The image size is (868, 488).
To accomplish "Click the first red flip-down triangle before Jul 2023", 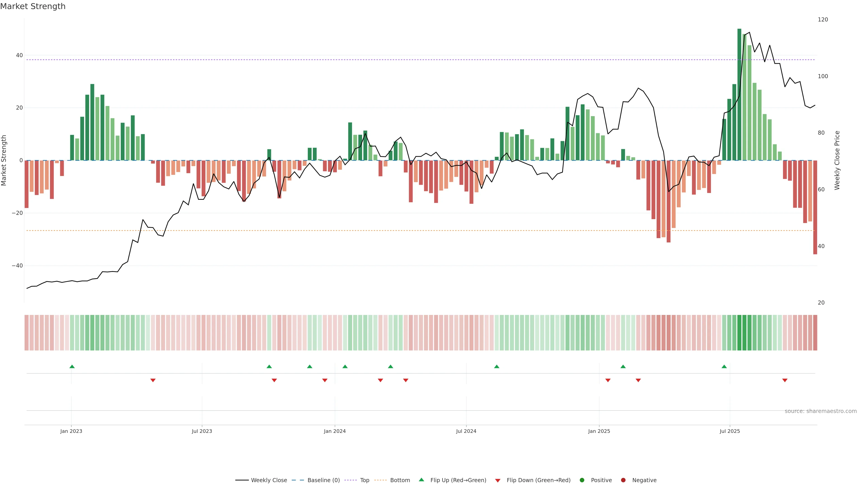I will [x=153, y=380].
